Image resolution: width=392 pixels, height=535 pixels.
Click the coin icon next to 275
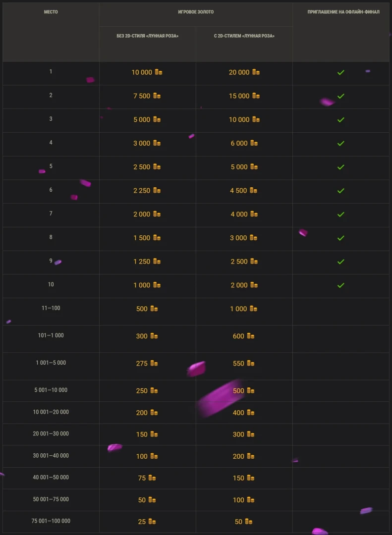pos(154,364)
